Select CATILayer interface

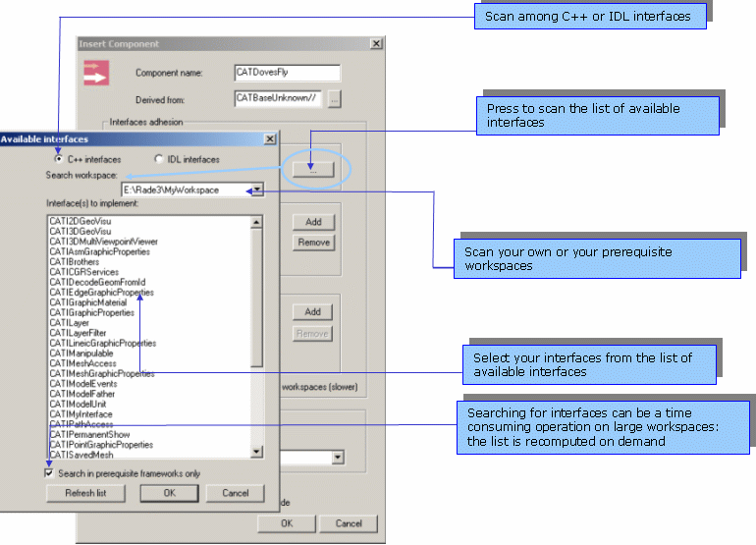pos(70,323)
